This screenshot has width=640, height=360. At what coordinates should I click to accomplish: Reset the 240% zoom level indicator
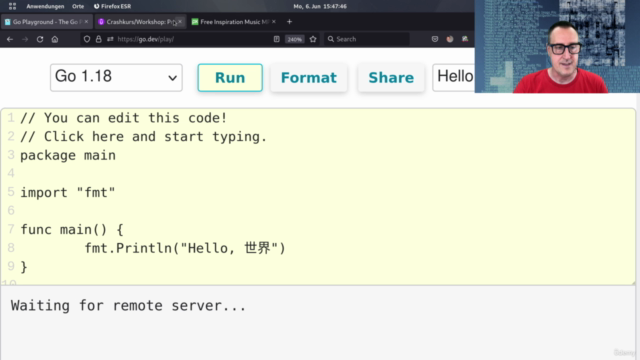click(x=294, y=40)
